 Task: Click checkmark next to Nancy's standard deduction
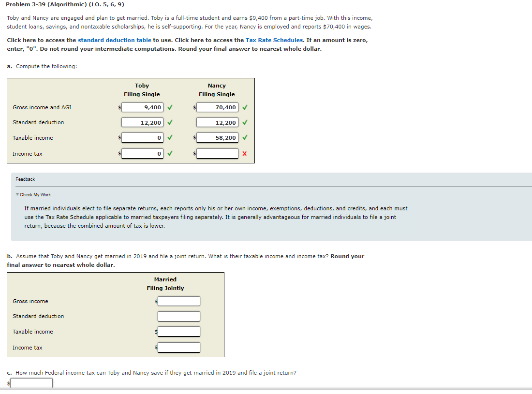[244, 122]
